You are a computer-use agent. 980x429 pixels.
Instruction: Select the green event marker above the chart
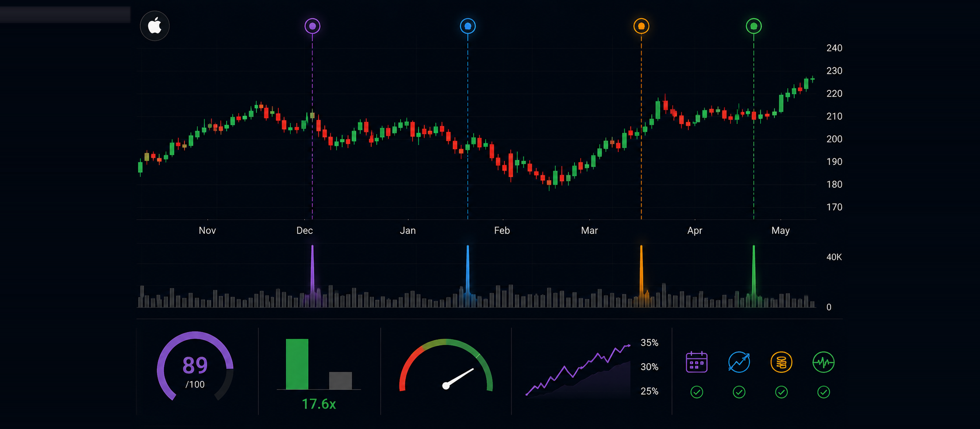point(753,26)
